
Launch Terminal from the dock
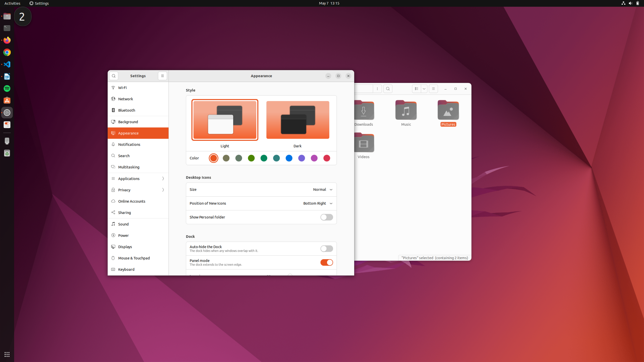coord(7,28)
